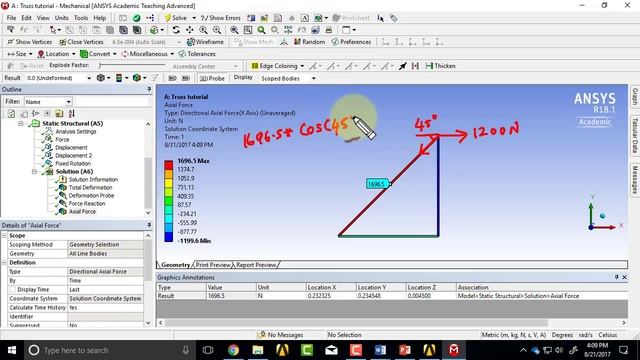This screenshot has width=640, height=360.
Task: Select Deformation Probe in outline
Action: [x=91, y=196]
